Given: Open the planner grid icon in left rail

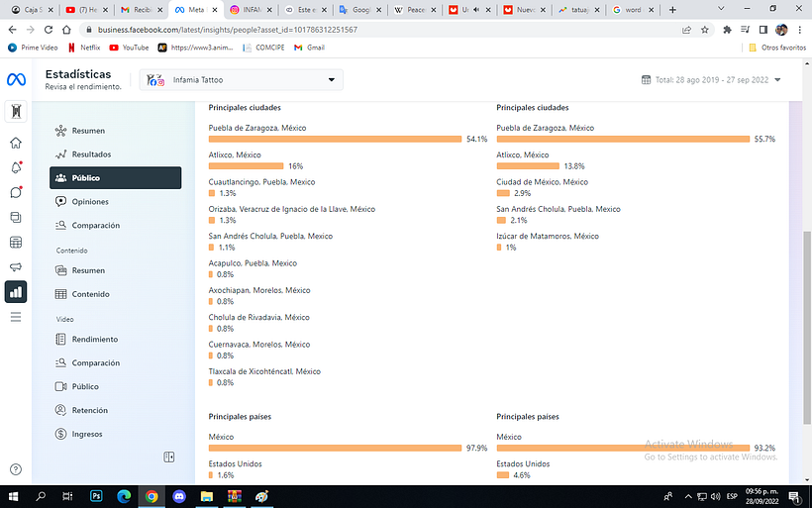Looking at the screenshot, I should tap(16, 243).
